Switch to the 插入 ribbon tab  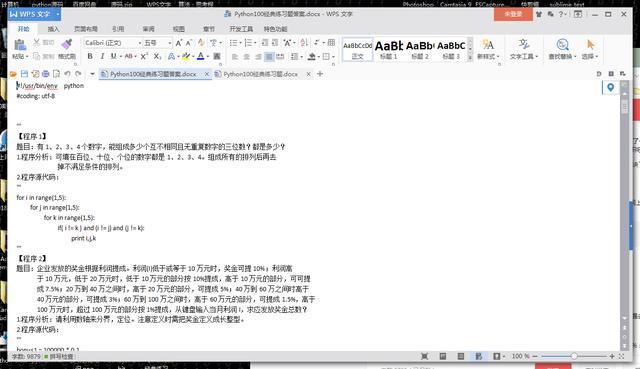click(x=53, y=29)
